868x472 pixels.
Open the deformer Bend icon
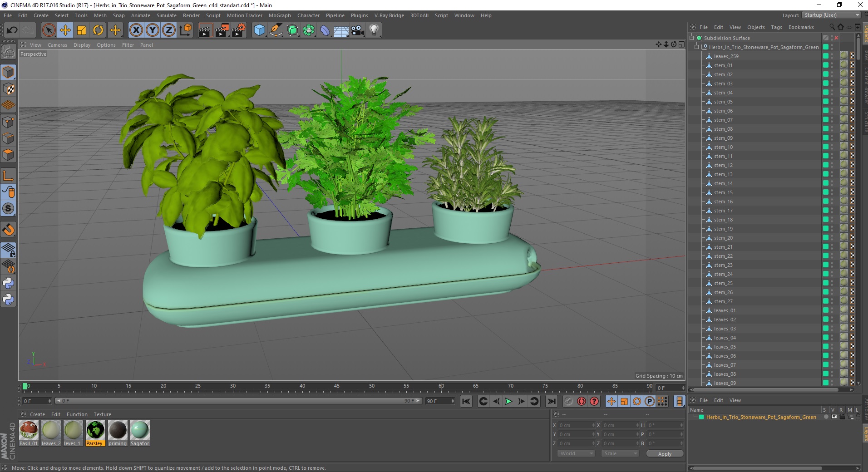coord(325,30)
